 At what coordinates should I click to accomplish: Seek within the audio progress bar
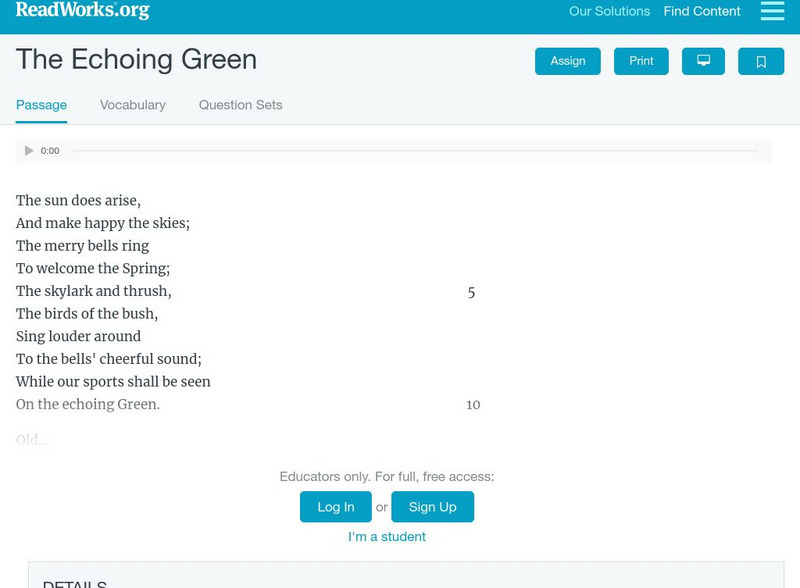point(420,150)
